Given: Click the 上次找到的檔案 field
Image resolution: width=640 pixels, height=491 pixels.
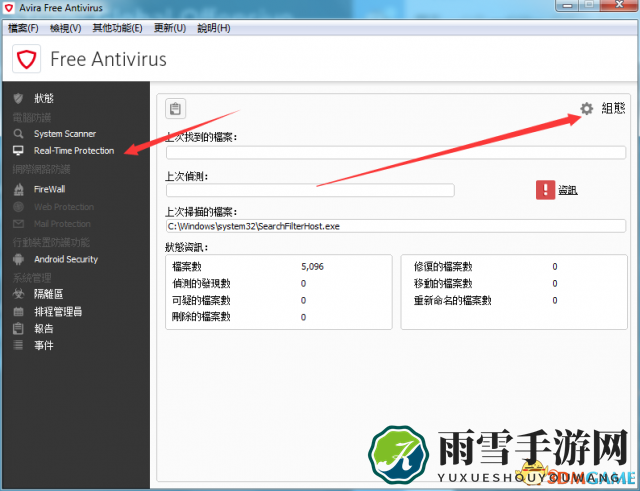Looking at the screenshot, I should (x=396, y=153).
